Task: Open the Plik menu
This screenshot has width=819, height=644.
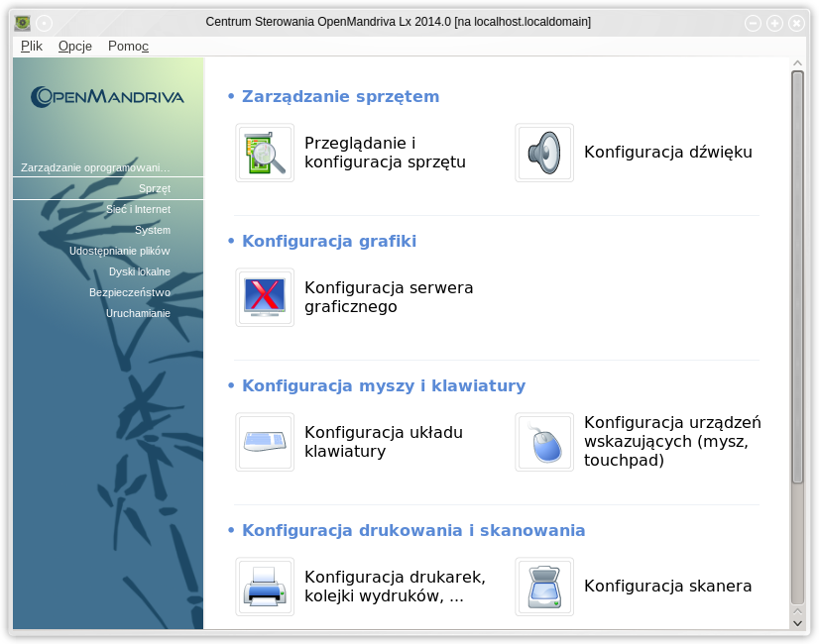Action: 32,46
